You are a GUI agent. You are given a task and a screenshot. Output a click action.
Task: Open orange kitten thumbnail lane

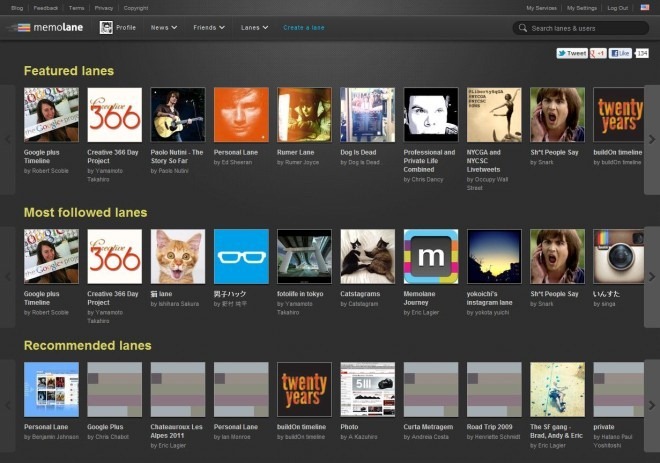[178, 256]
